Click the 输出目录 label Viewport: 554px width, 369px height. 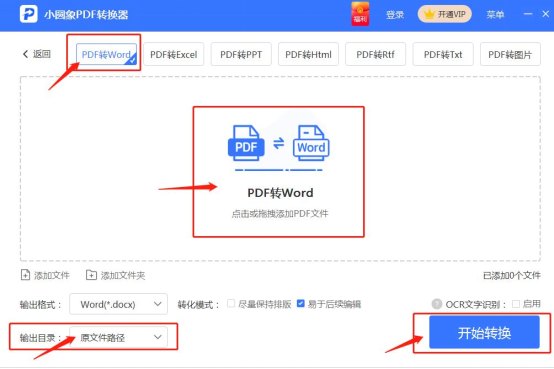[41, 338]
